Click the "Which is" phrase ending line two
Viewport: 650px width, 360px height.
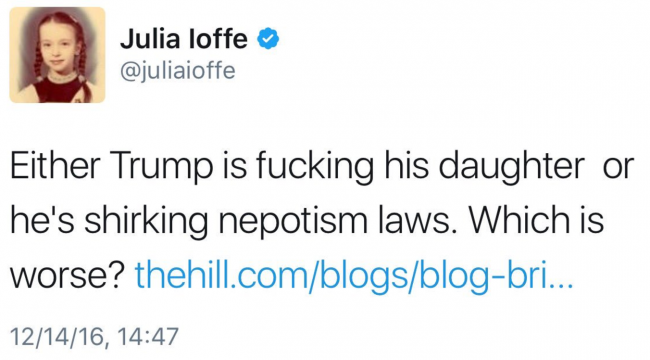point(536,220)
